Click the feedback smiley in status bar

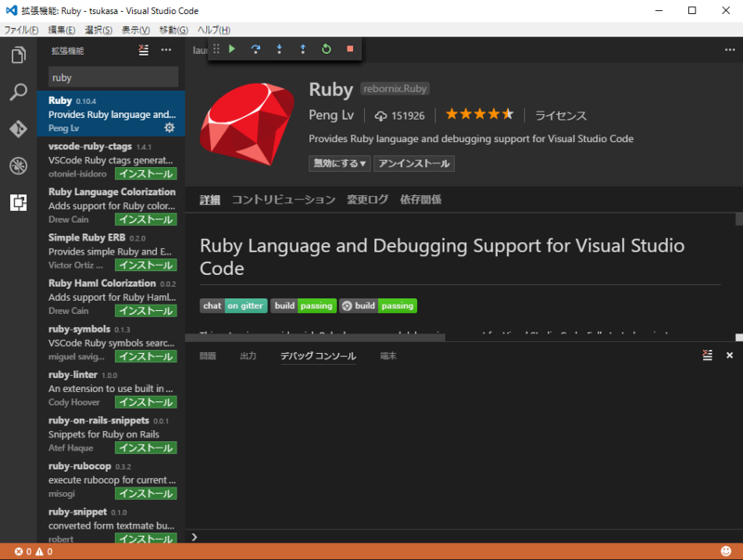tap(725, 551)
